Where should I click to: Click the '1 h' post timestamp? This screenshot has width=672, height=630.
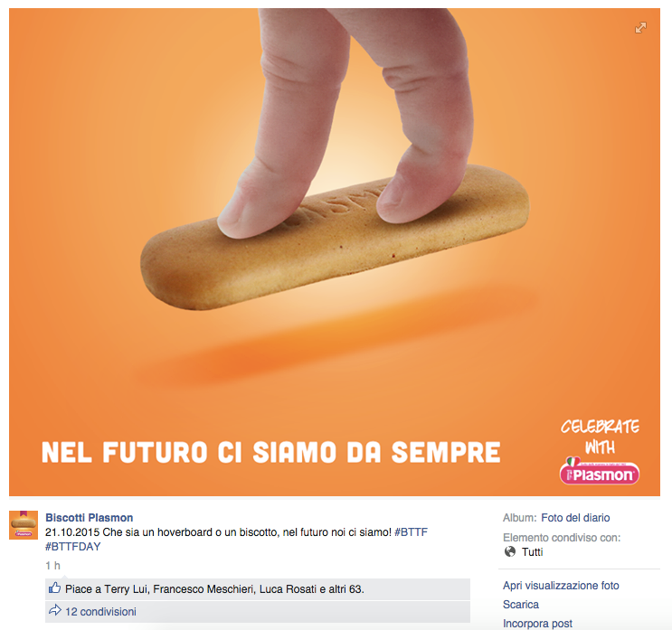coord(52,566)
